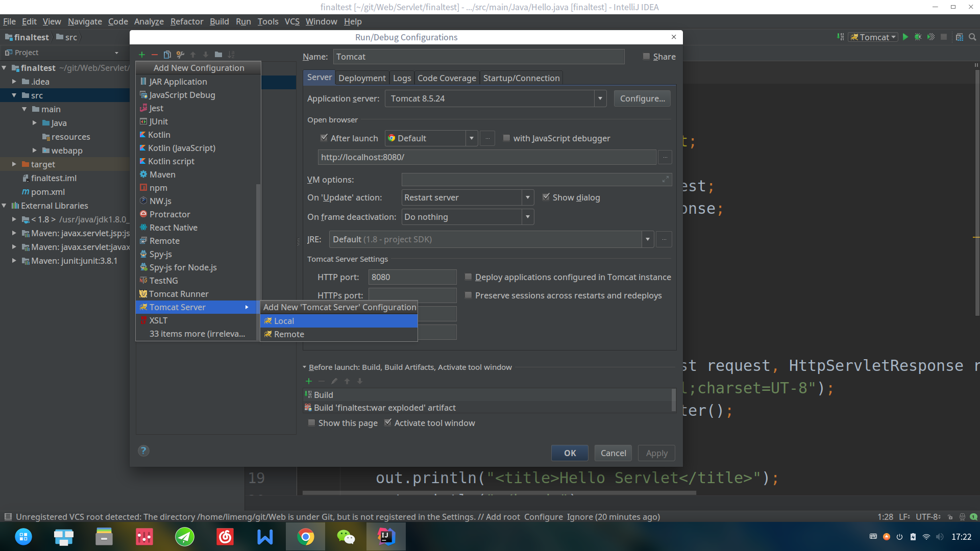The height and width of the screenshot is (551, 980).
Task: Open the system start launcher icon
Action: click(x=23, y=537)
